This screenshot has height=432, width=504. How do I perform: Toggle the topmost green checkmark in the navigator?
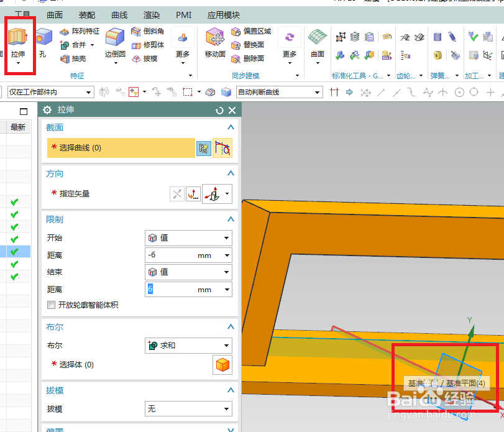click(14, 201)
